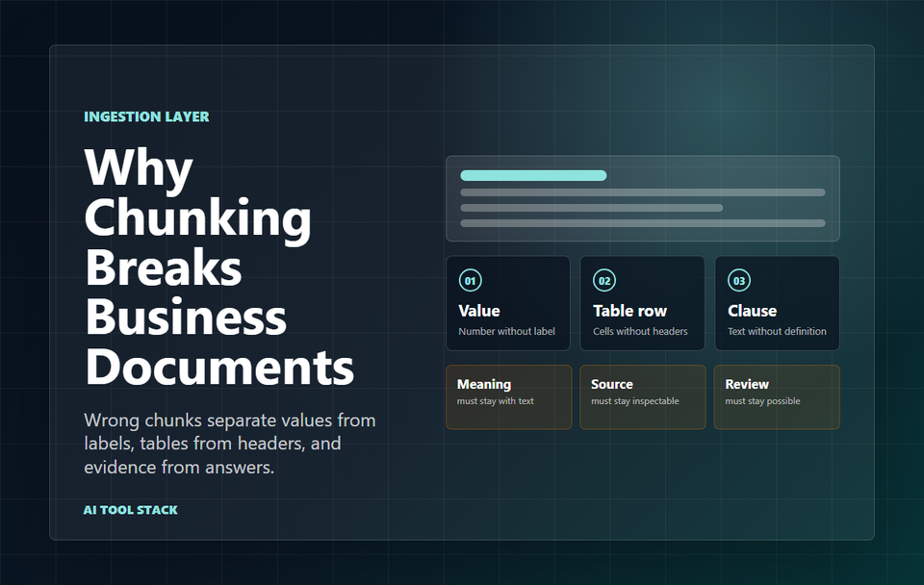Viewport: 924px width, 585px height.
Task: Click 'must stay possible' caption
Action: click(763, 401)
